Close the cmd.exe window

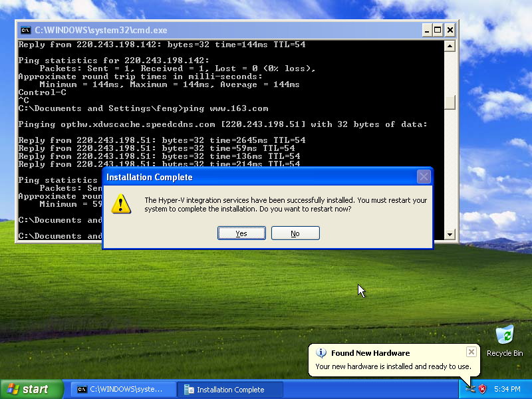coord(450,30)
